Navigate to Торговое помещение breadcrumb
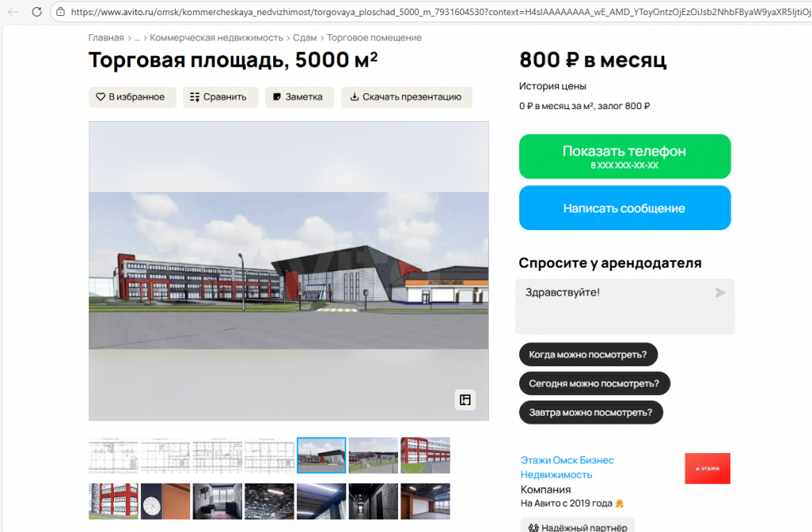The image size is (812, 532). pyautogui.click(x=374, y=37)
